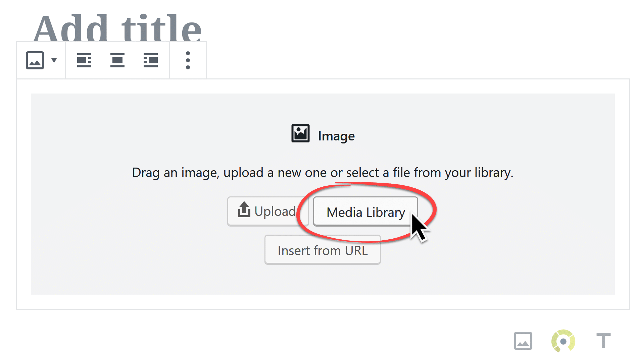Expand the block type dropdown arrow
The image size is (640, 364).
[54, 60]
